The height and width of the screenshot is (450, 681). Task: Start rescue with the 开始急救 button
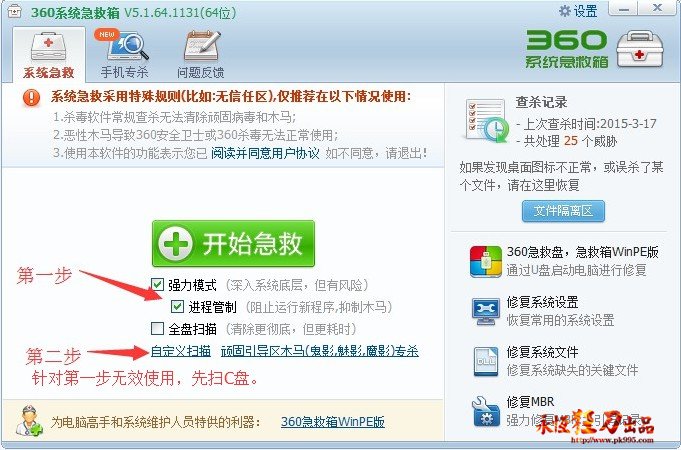233,244
